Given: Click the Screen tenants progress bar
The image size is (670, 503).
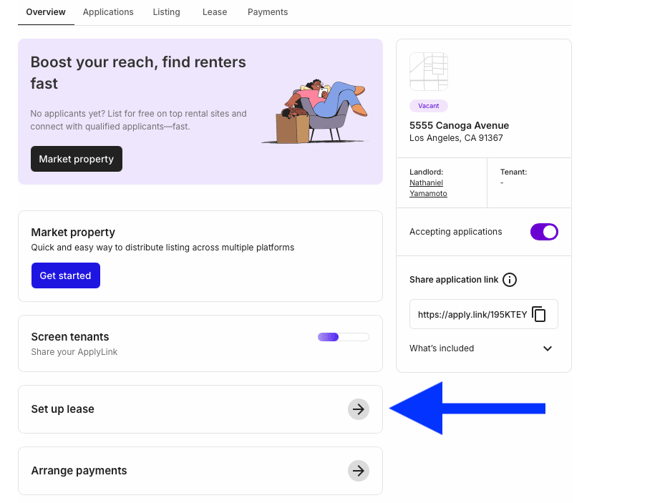Looking at the screenshot, I should (x=343, y=337).
